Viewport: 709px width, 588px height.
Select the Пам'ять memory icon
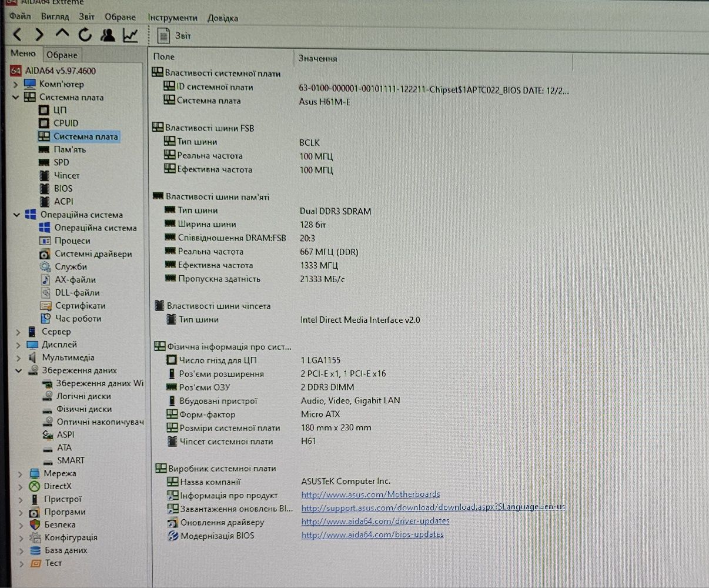(44, 149)
